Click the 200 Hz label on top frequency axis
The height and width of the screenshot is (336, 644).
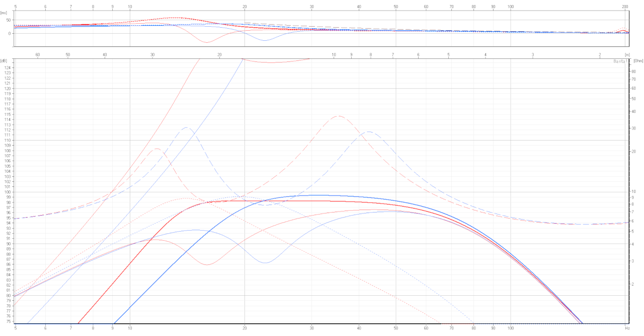click(625, 7)
